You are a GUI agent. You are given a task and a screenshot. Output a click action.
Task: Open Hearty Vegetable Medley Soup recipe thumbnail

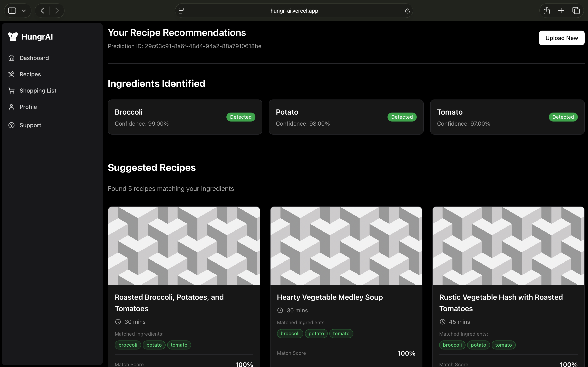(346, 246)
